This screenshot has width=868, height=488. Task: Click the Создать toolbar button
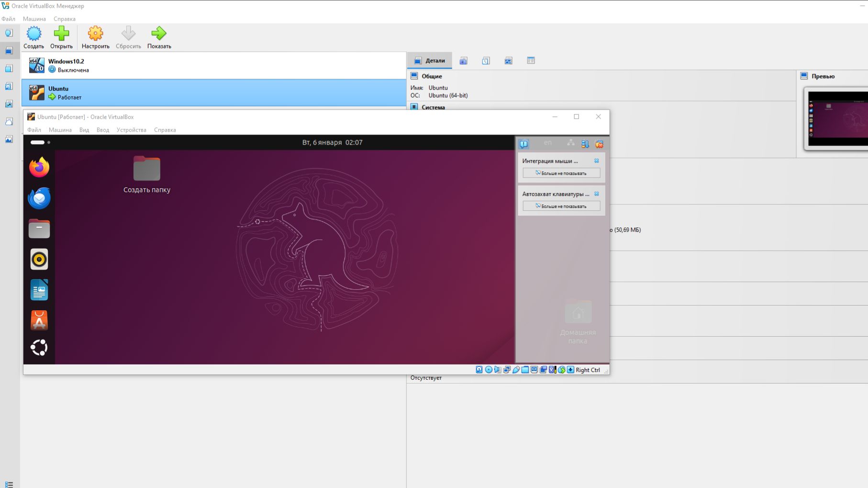point(33,37)
